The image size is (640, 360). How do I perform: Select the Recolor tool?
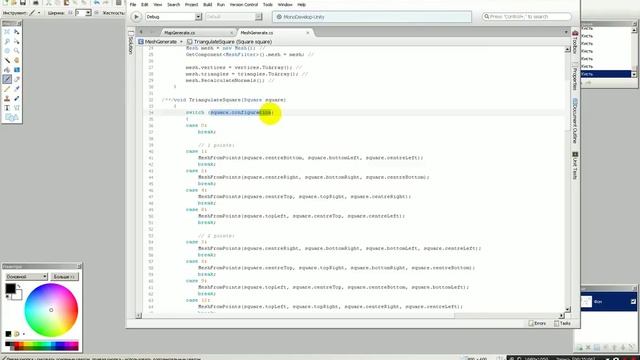pyautogui.click(x=17, y=98)
